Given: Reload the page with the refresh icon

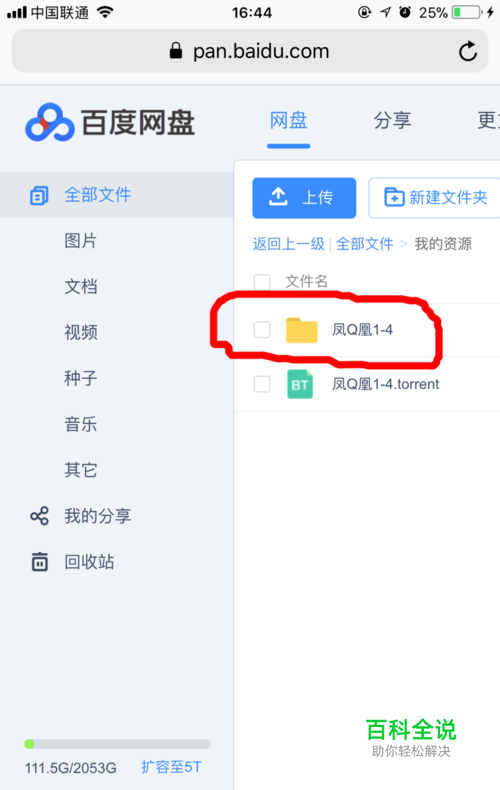Looking at the screenshot, I should pyautogui.click(x=468, y=51).
